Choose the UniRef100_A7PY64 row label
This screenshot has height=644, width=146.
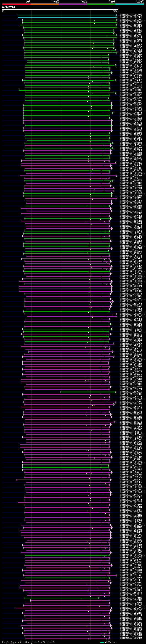pyautogui.click(x=131, y=578)
